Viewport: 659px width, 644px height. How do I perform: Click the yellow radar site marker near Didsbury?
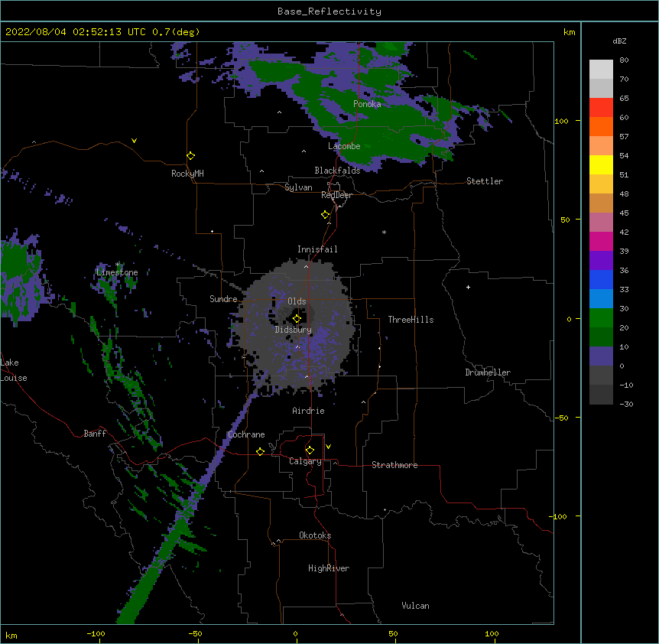click(x=297, y=319)
